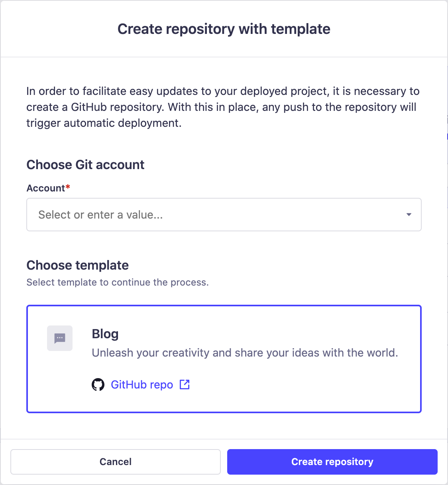The height and width of the screenshot is (485, 448).
Task: Open the GitHub repo link
Action: pyautogui.click(x=141, y=384)
